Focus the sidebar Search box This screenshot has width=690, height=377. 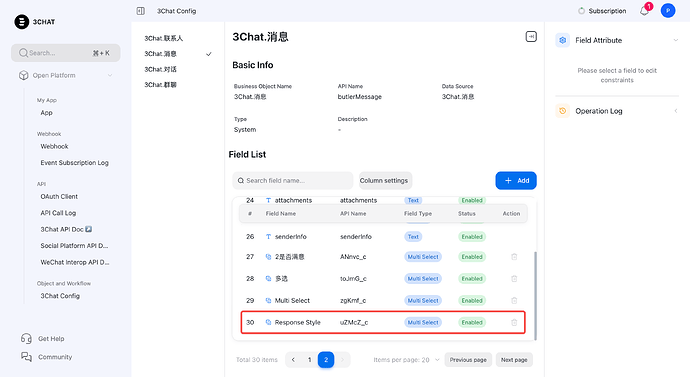(x=66, y=53)
